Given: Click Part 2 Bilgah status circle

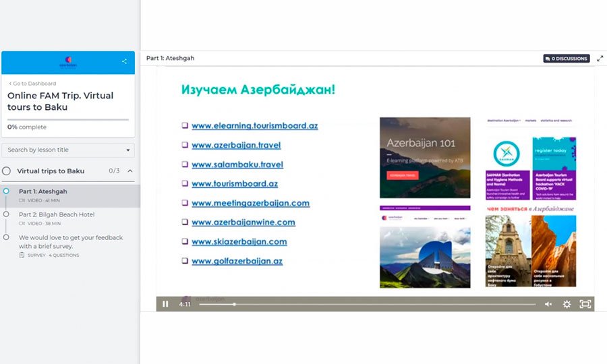Looking at the screenshot, I should click(6, 214).
